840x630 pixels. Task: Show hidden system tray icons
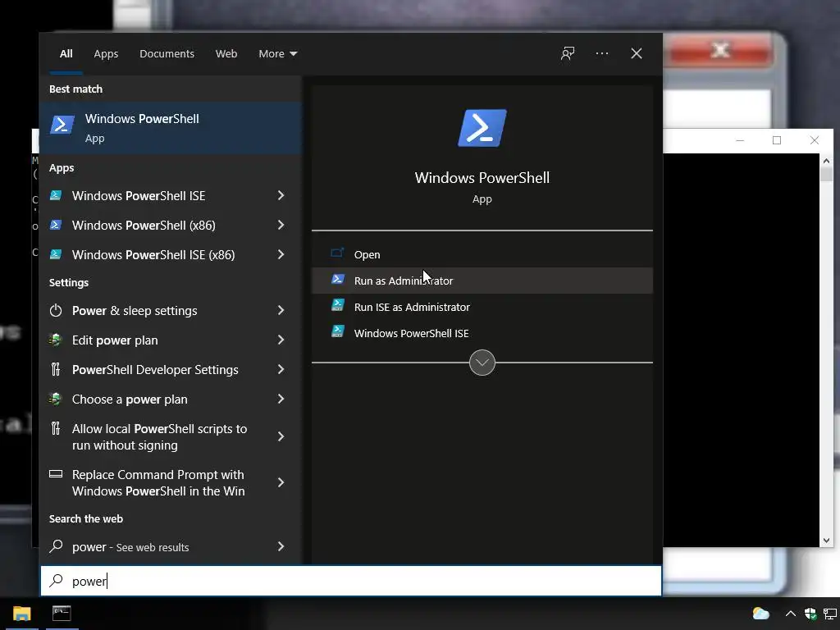(x=790, y=614)
